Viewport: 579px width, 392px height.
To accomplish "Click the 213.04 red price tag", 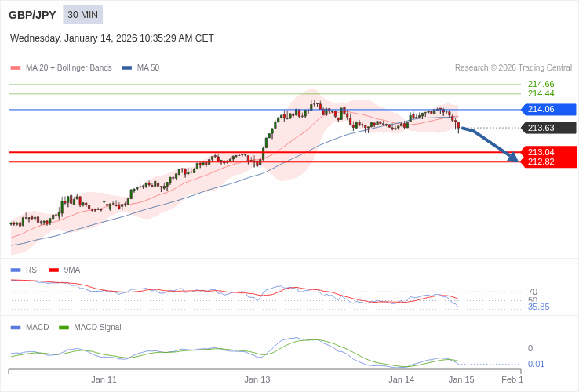I will coord(548,152).
